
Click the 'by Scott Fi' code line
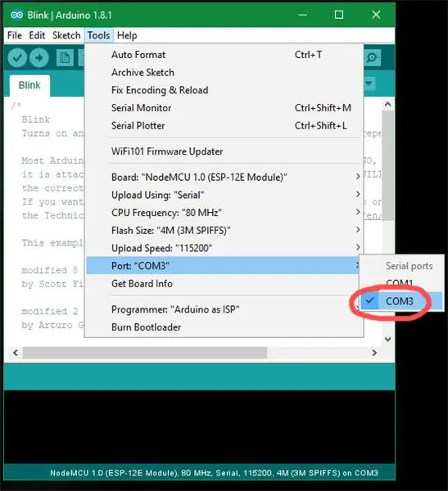(52, 284)
